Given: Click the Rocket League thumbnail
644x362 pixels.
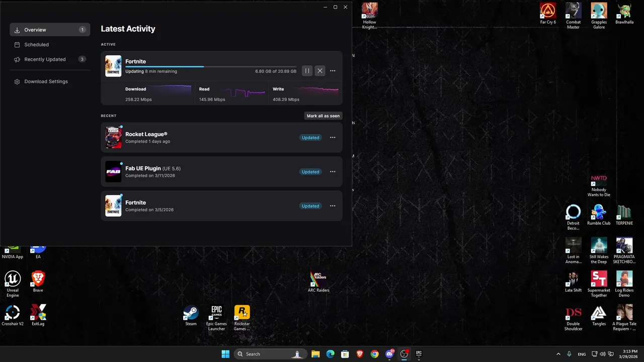Looking at the screenshot, I should click(x=113, y=137).
